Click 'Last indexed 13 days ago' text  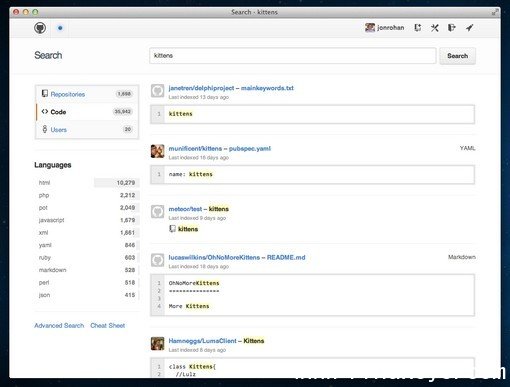[198, 97]
